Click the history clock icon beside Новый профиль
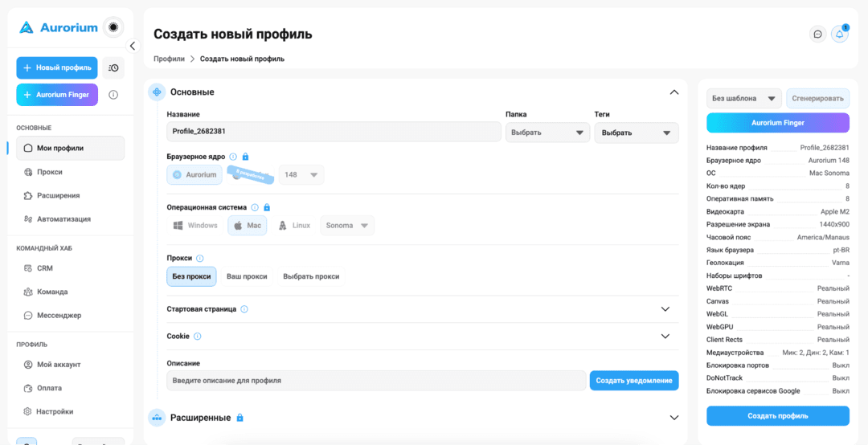Image resolution: width=868 pixels, height=445 pixels. (113, 67)
